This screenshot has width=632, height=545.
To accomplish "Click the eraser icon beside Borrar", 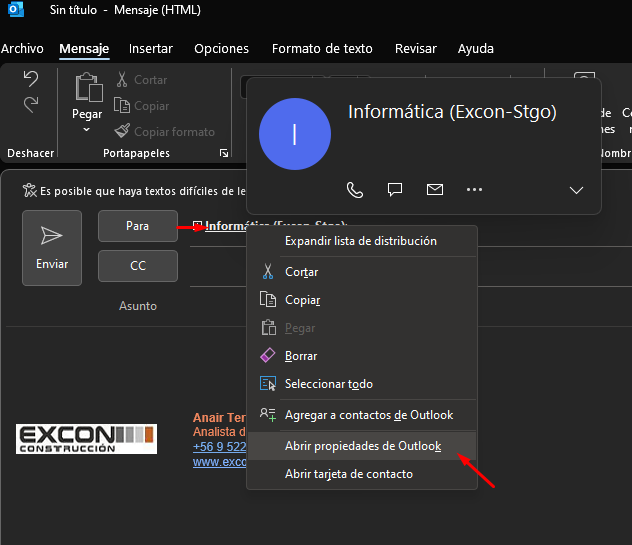I will 268,356.
